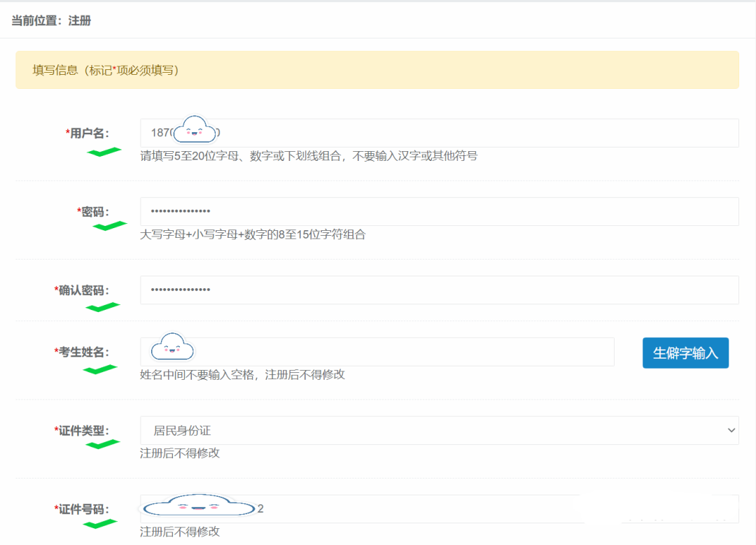Screen dimensions: 756x545
Task: Click the 当前位置：注册 breadcrumb text
Action: point(51,21)
